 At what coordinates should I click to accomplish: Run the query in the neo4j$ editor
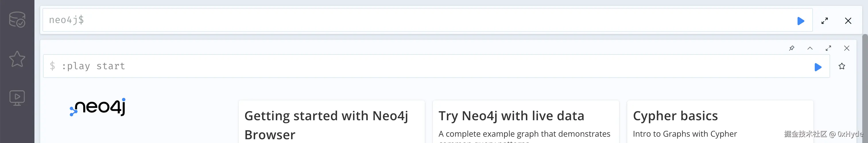[801, 21]
